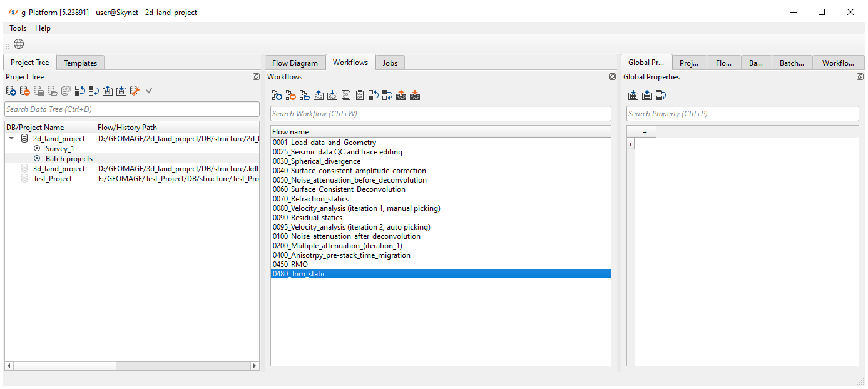Image resolution: width=868 pixels, height=389 pixels.
Task: Open the Tools menu
Action: coord(18,28)
